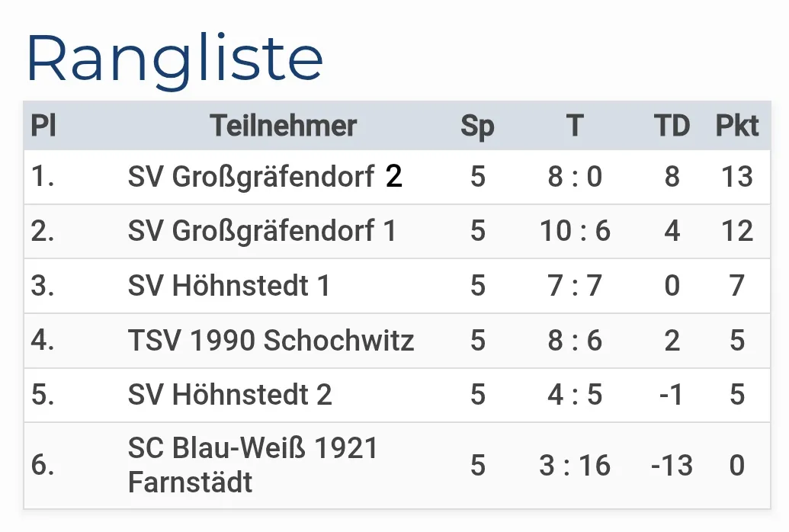Click the "-13" goal difference cell
Screen dimensions: 789x532
(x=672, y=465)
